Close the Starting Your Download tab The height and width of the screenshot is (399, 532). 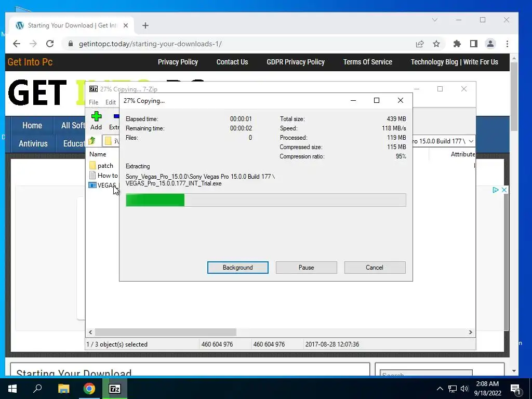pos(126,25)
